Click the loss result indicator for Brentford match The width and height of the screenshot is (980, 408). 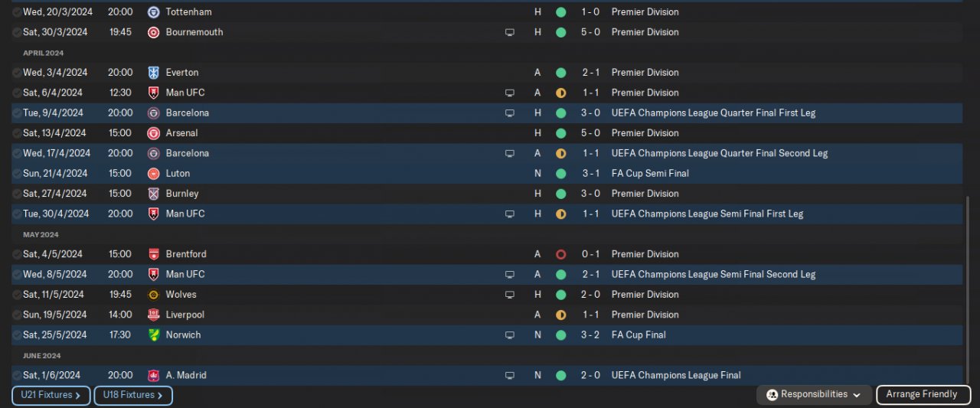tap(560, 254)
